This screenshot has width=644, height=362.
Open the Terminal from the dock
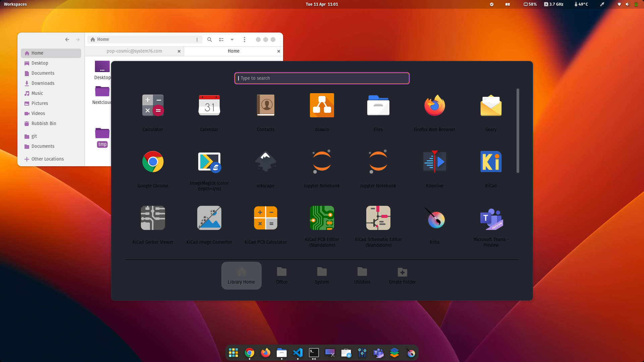(x=314, y=353)
